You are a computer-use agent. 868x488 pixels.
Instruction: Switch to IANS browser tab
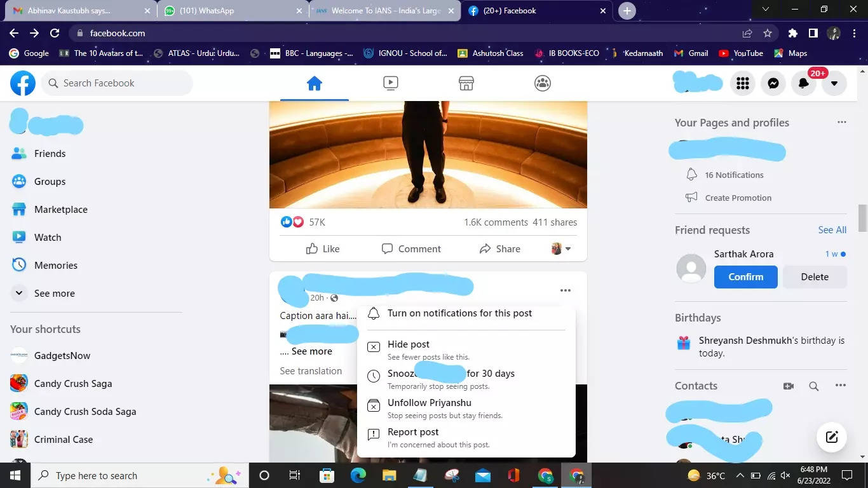click(385, 11)
